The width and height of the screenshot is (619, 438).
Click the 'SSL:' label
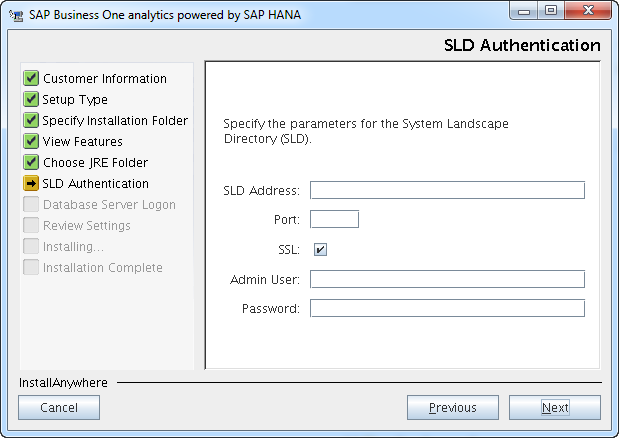pyautogui.click(x=289, y=250)
